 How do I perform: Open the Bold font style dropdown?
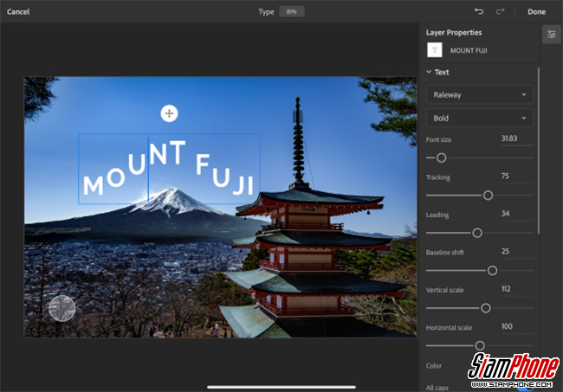[479, 118]
